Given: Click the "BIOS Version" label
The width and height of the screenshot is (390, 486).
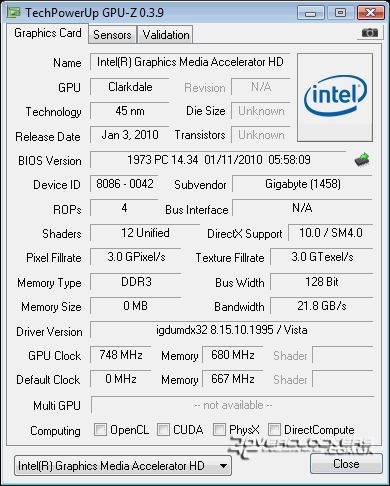Looking at the screenshot, I should click(50, 161).
